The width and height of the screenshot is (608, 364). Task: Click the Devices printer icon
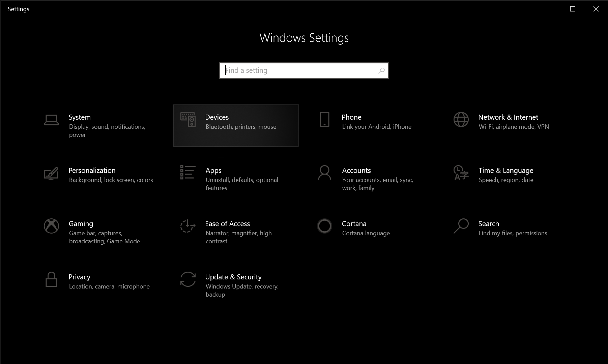(x=187, y=120)
